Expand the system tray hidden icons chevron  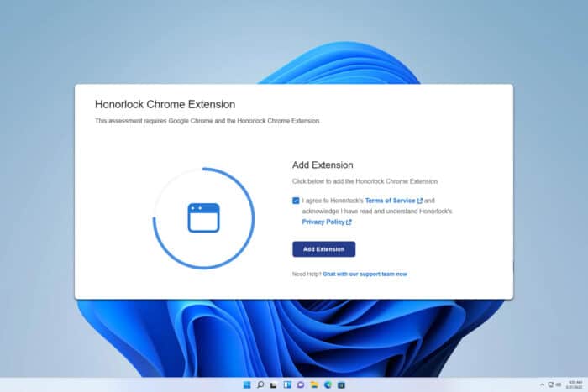[543, 385]
